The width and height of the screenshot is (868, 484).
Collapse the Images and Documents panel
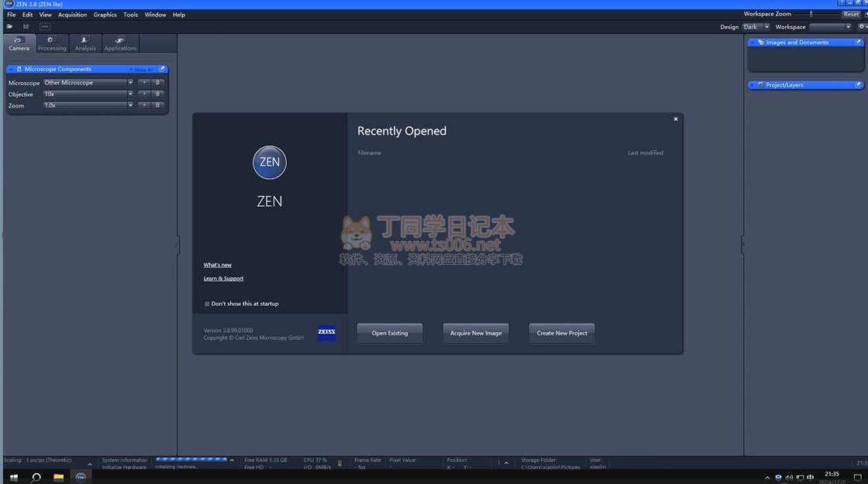tap(752, 43)
